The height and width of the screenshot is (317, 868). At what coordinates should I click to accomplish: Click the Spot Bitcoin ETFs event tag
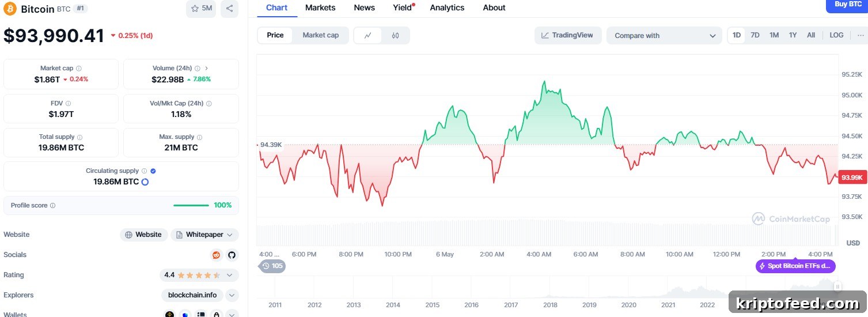(x=795, y=266)
